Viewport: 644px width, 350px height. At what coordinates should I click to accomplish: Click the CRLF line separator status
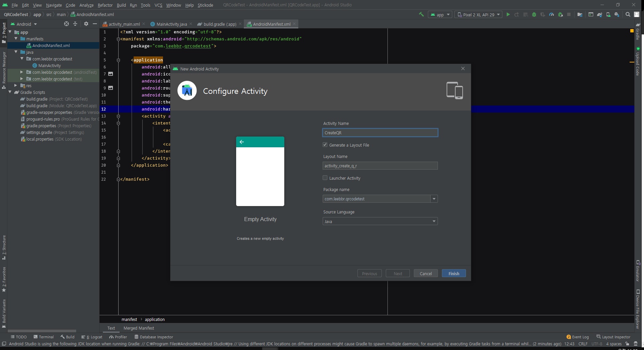tap(583, 344)
